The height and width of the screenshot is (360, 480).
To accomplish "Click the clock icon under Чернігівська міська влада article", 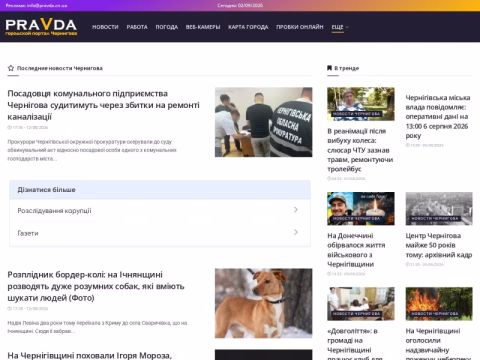I will pyautogui.click(x=407, y=145).
